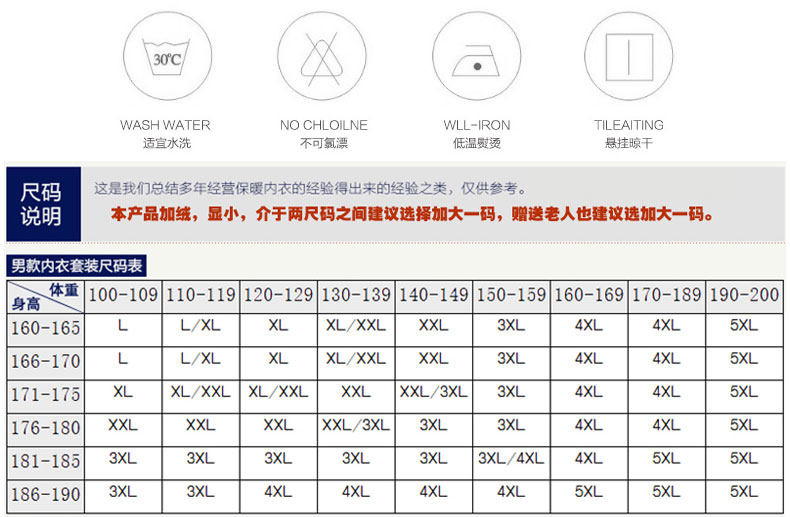Select the 120-129 weight column header
Screen dimensions: 790x517
(x=279, y=295)
